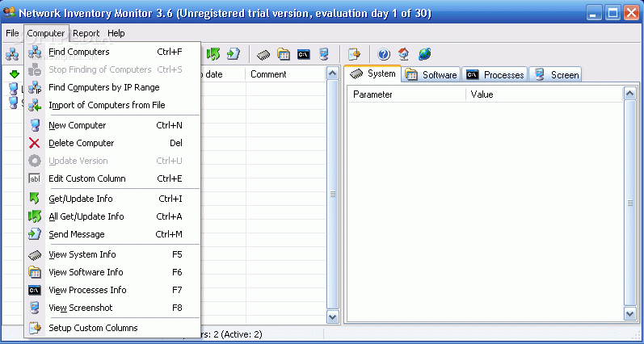Open the File menu
The image size is (644, 344).
(x=12, y=33)
